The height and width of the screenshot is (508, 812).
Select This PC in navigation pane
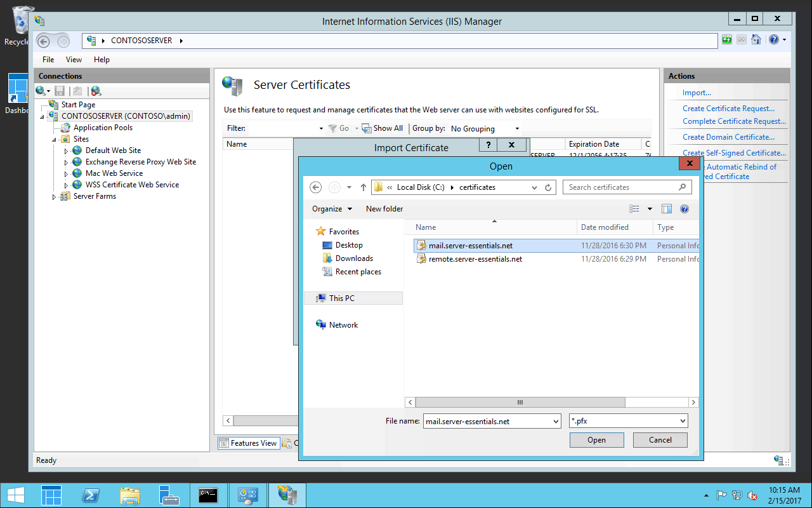click(x=353, y=298)
